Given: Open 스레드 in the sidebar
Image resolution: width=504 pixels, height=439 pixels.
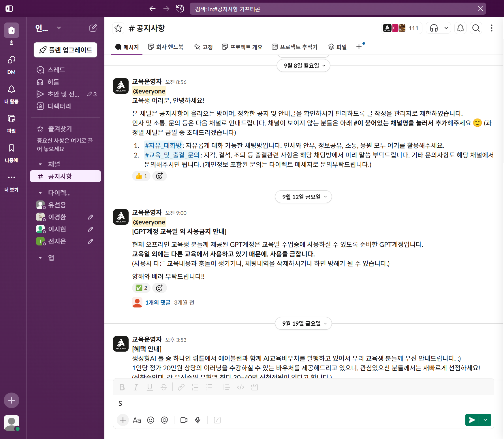Looking at the screenshot, I should pyautogui.click(x=65, y=70).
